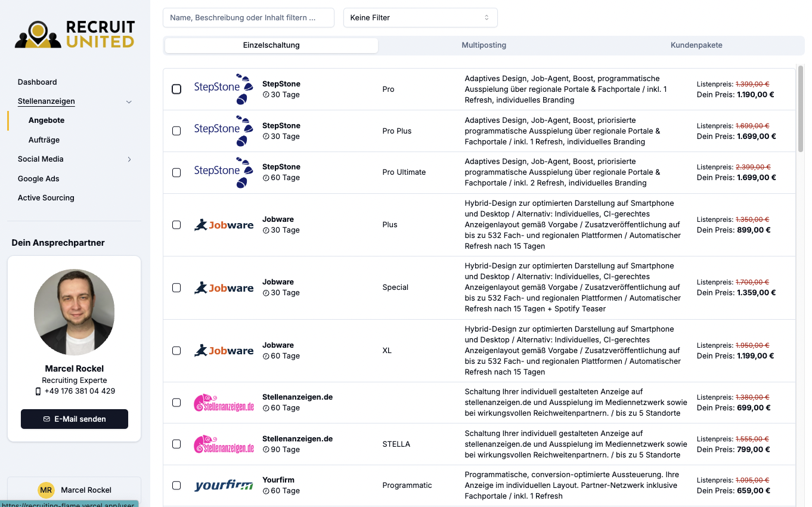Click the price 899,00 €
812x507 pixels.
(x=754, y=230)
